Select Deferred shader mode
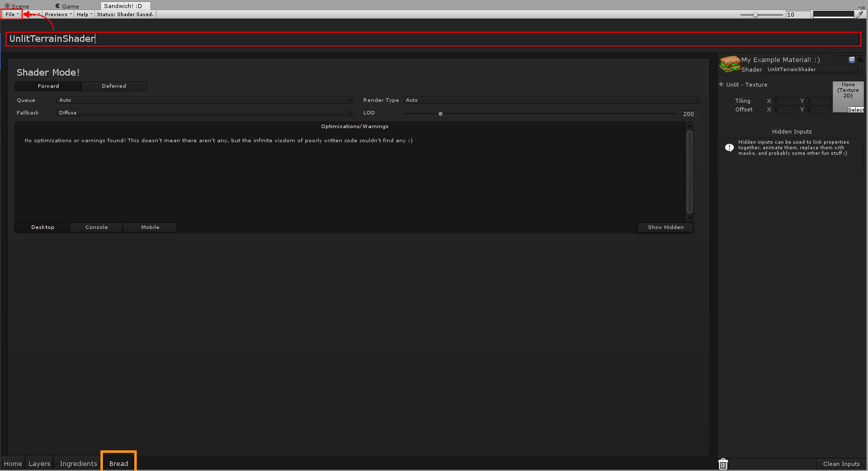 coord(114,86)
